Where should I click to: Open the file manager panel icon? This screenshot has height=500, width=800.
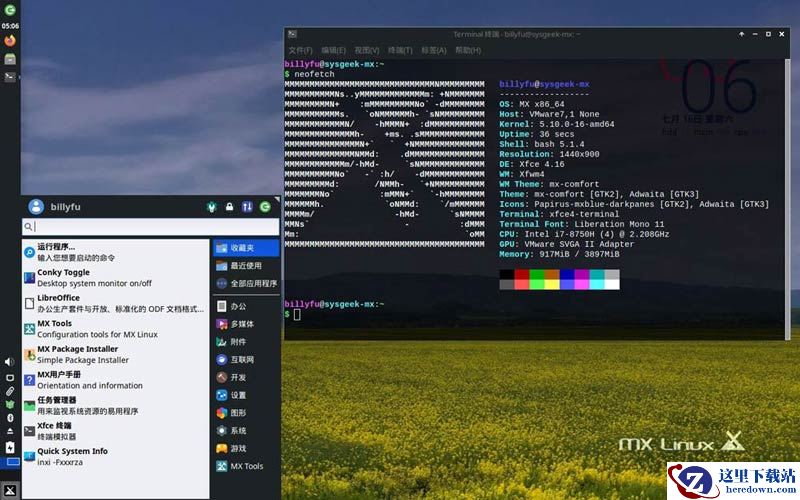pyautogui.click(x=10, y=59)
